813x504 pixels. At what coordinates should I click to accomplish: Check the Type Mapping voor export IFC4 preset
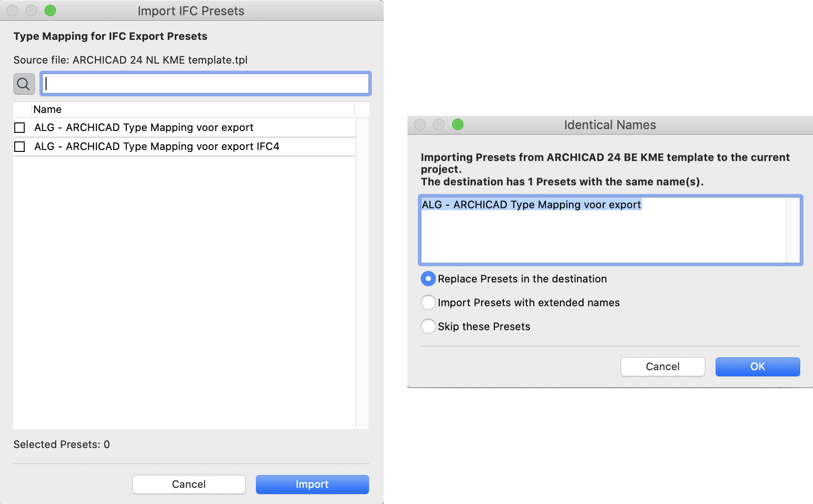19,147
